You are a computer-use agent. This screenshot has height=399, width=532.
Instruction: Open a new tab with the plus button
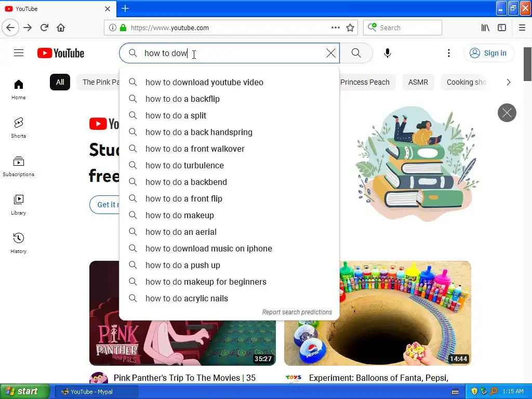point(125,8)
